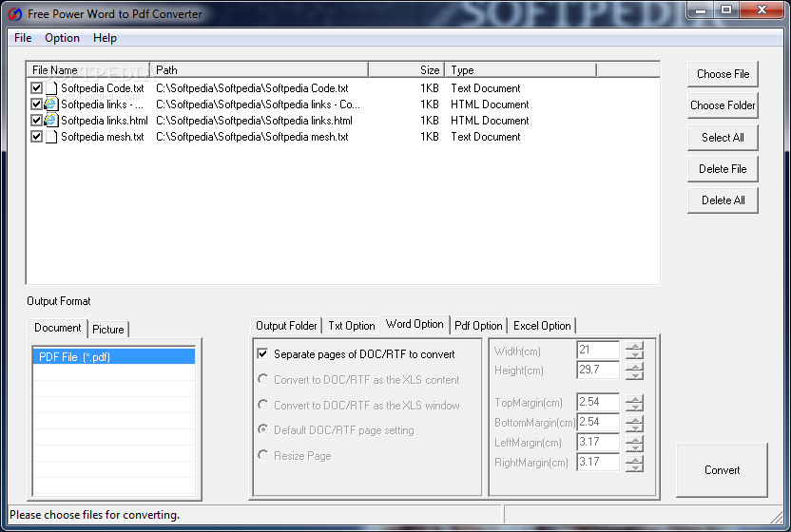Select Convert to DOC/RTF as the XLS window
791x532 pixels.
pos(262,405)
